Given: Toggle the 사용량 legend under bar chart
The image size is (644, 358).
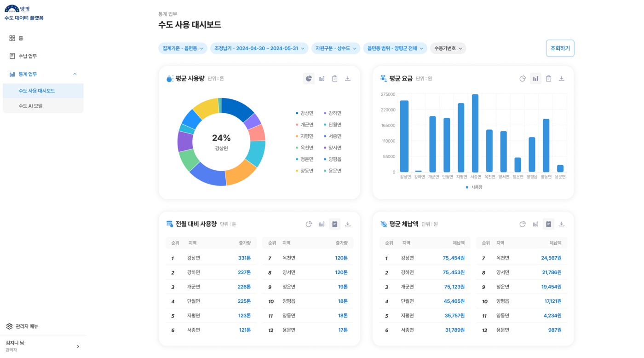Looking at the screenshot, I should [474, 187].
